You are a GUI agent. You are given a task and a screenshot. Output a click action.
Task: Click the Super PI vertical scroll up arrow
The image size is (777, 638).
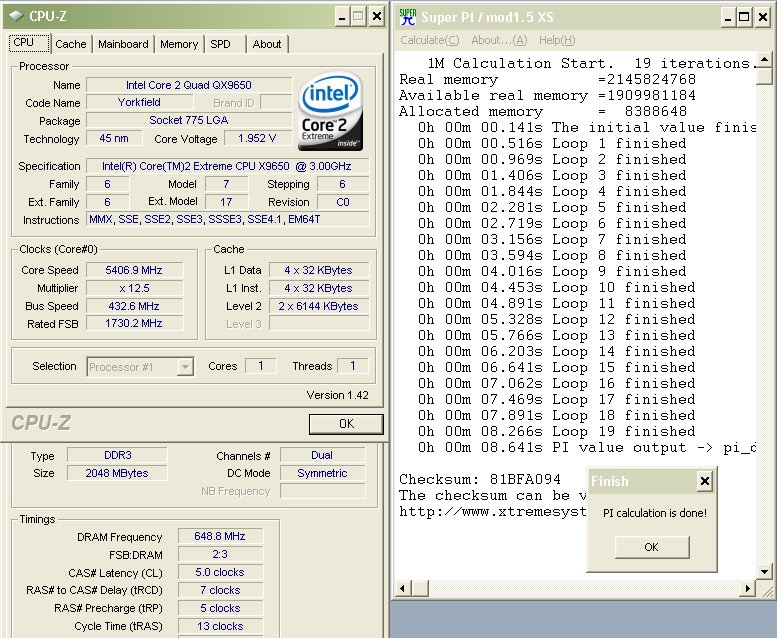click(x=764, y=60)
